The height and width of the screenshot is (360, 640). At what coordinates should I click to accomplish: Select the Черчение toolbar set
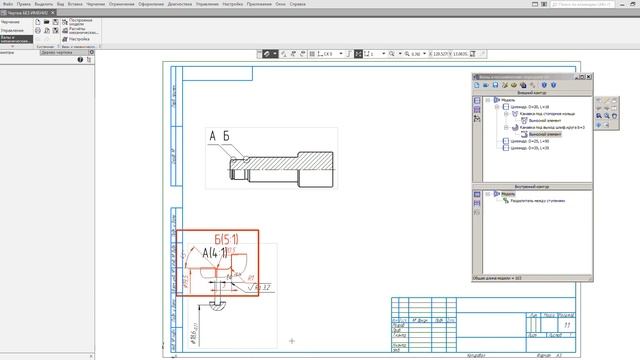[x=10, y=22]
